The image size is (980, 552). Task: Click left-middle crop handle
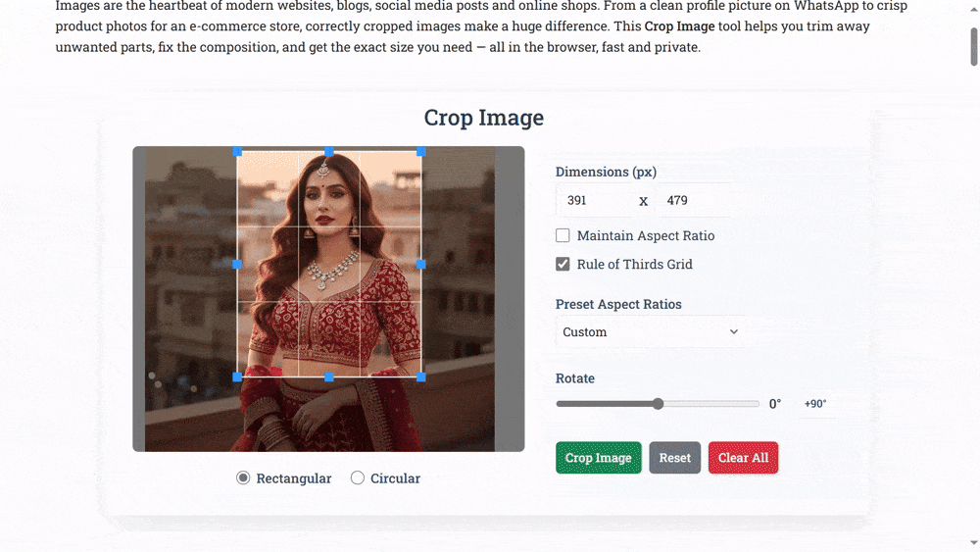237,265
